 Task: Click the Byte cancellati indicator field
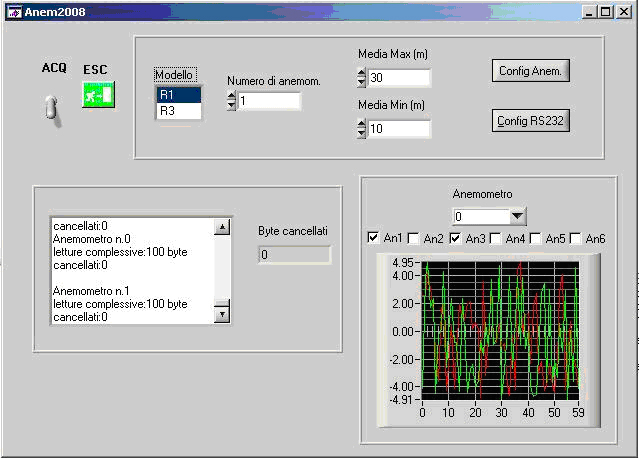click(295, 255)
